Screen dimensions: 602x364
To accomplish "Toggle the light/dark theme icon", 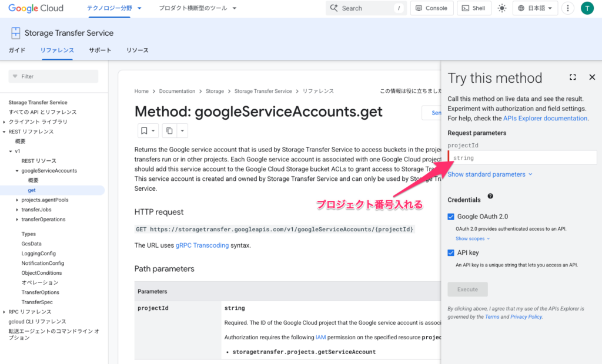I will [501, 8].
